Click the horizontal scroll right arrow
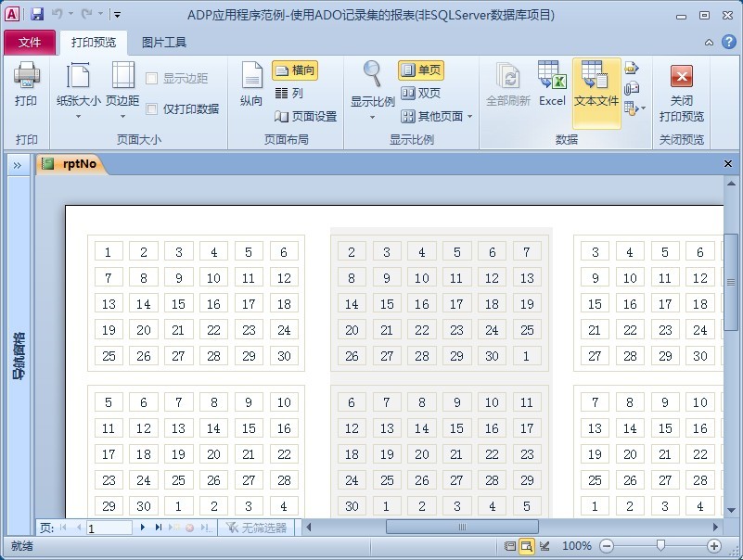The image size is (743, 560). coord(715,527)
